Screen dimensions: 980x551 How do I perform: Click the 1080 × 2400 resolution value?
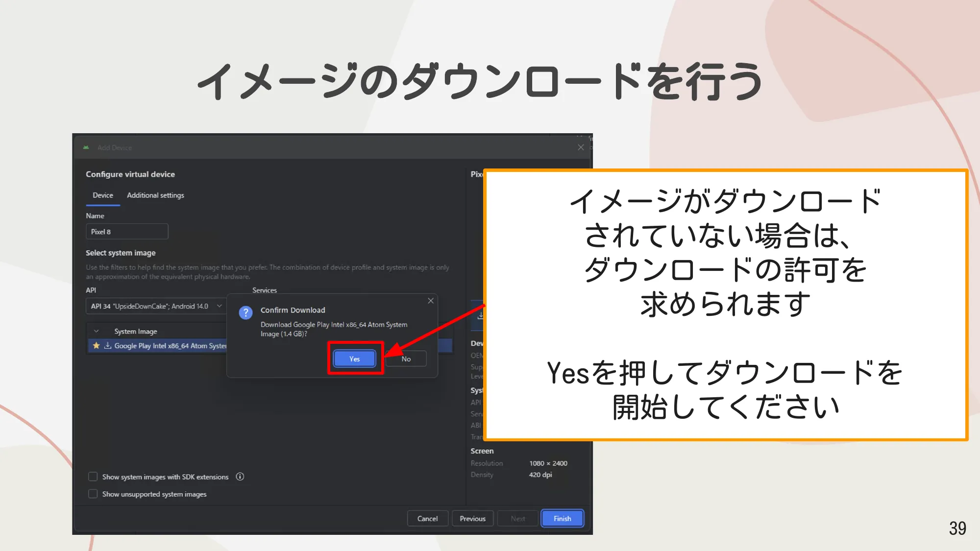pos(548,463)
